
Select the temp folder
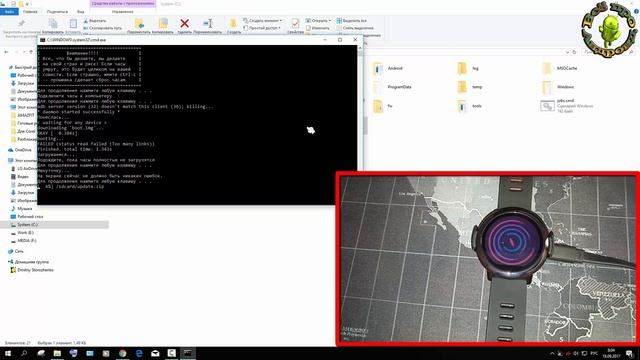(470, 87)
